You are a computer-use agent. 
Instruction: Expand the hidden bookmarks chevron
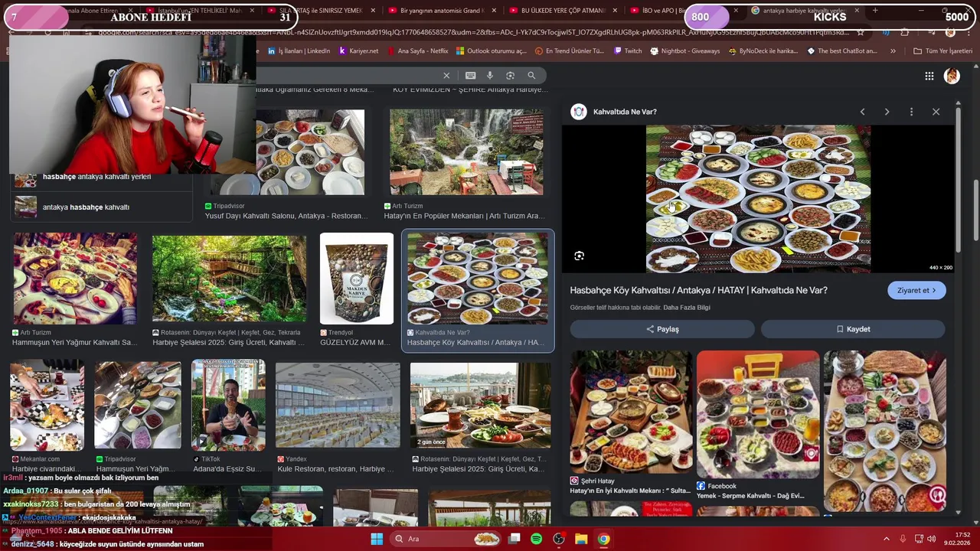click(x=893, y=51)
